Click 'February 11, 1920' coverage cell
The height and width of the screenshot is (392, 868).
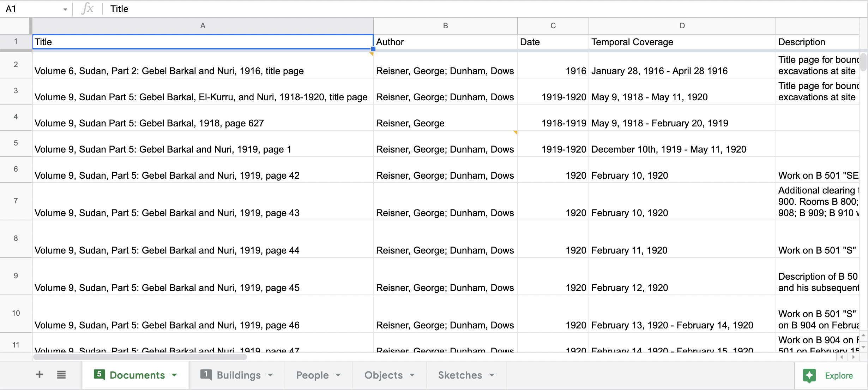click(x=682, y=239)
